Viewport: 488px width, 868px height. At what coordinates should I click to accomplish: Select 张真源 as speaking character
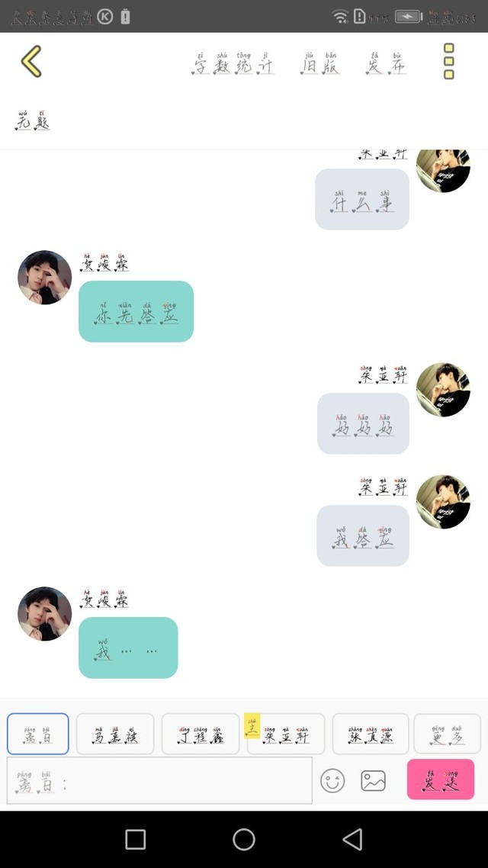pyautogui.click(x=370, y=734)
